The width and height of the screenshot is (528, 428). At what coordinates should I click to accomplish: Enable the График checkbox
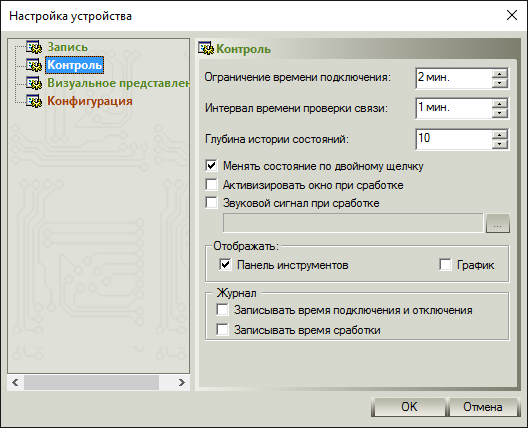(x=445, y=265)
